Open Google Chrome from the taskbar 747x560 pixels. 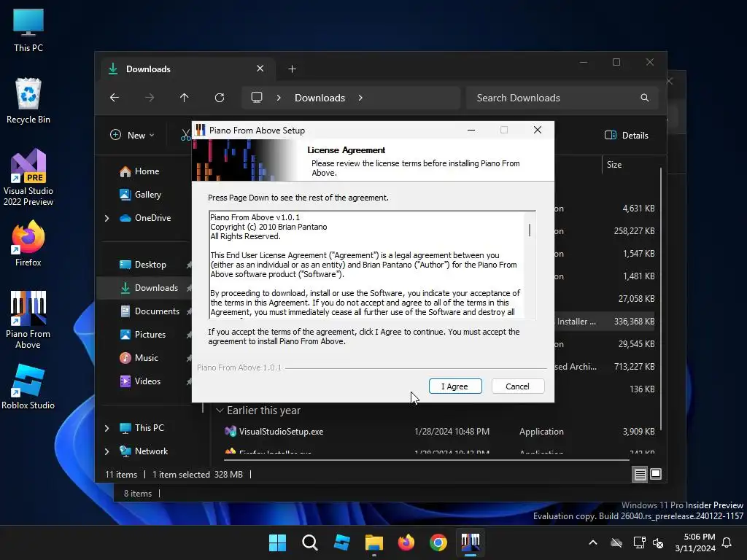click(x=438, y=542)
